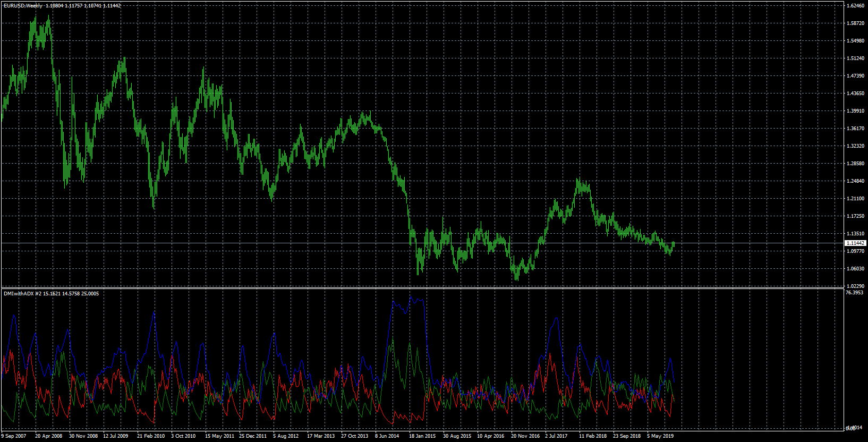Click the 1.51240 price axis label
The image size is (868, 442).
pos(855,58)
